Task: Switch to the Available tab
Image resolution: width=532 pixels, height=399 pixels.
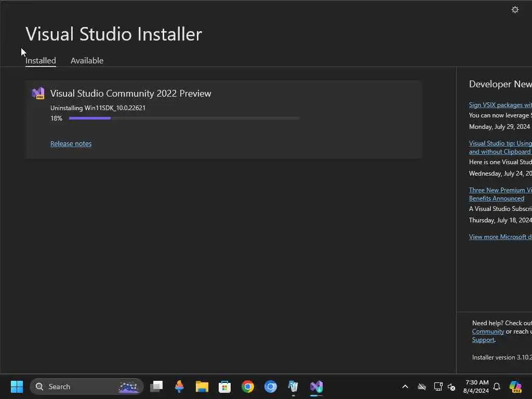Action: pos(87,60)
